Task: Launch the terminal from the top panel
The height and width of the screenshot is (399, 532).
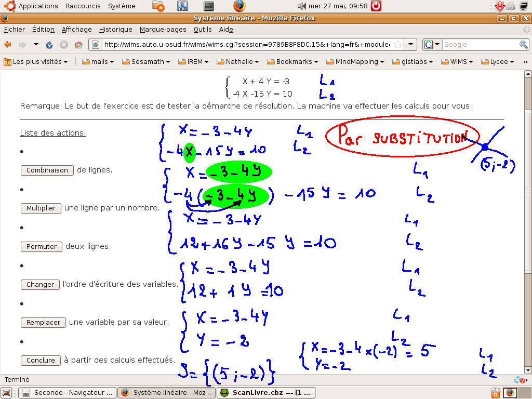Action: pyautogui.click(x=208, y=6)
